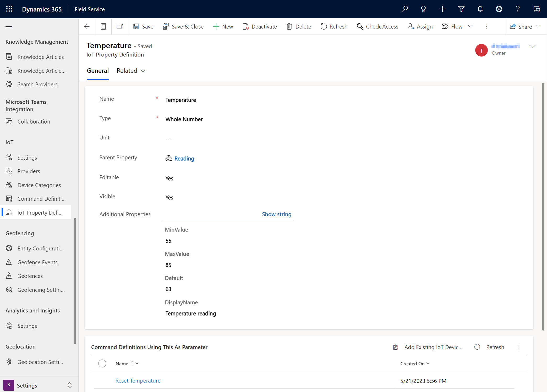Click the Reset Temperature command link
Viewport: 547px width, 392px height.
(138, 380)
